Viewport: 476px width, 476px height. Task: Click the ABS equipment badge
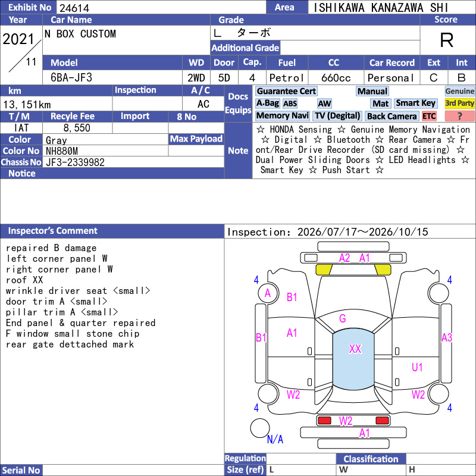(x=290, y=104)
